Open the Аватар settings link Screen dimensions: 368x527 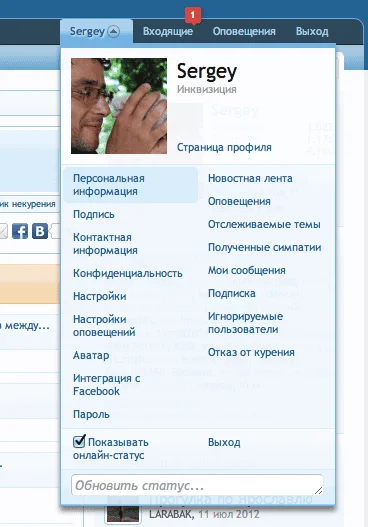(x=91, y=355)
